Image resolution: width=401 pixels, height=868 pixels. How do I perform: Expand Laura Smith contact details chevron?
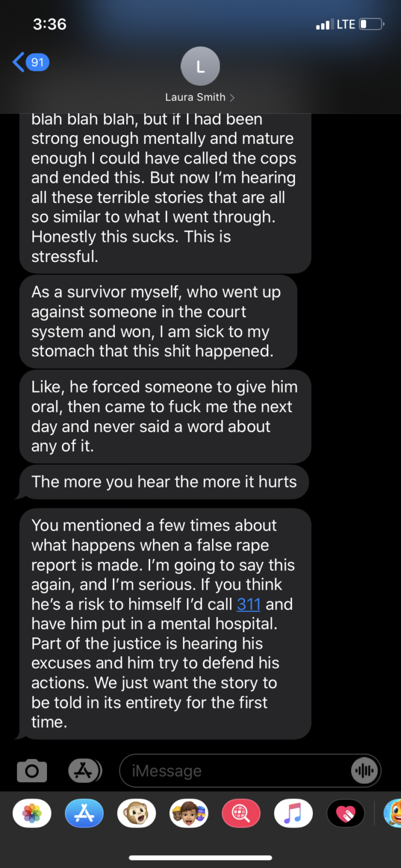point(232,97)
